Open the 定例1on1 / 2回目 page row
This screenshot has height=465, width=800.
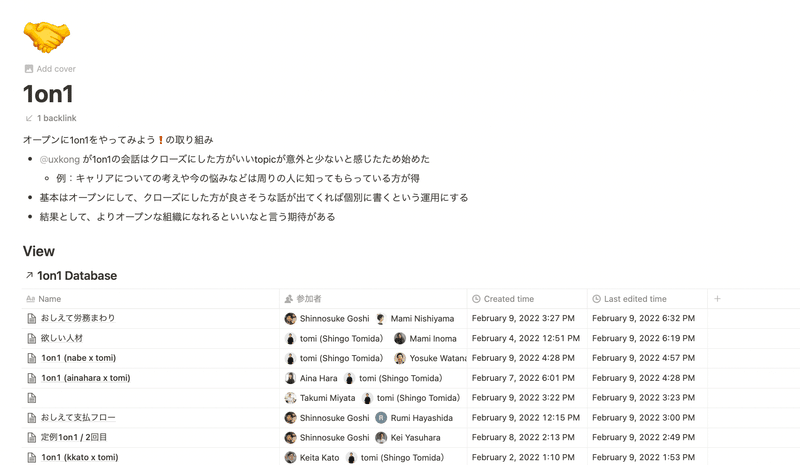point(74,437)
